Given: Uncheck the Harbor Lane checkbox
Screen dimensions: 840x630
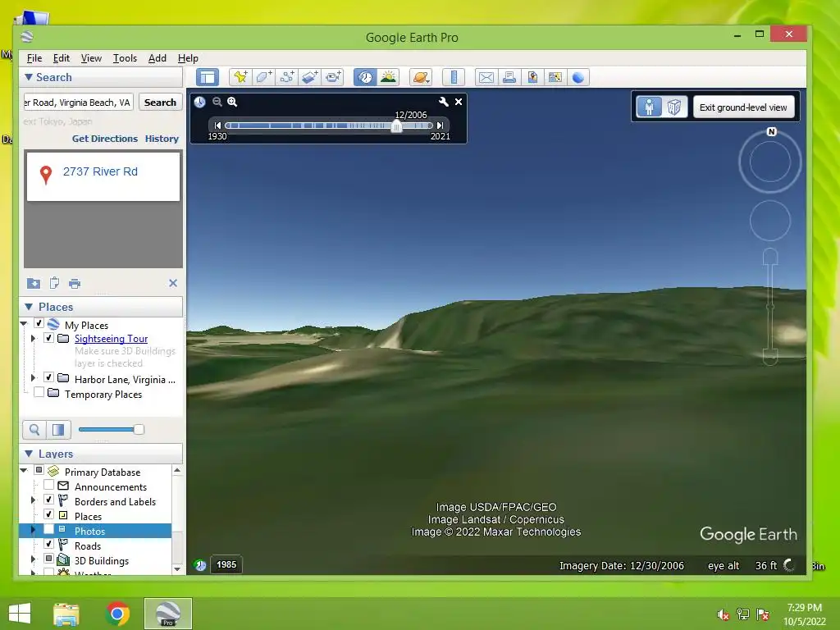Looking at the screenshot, I should [x=48, y=377].
